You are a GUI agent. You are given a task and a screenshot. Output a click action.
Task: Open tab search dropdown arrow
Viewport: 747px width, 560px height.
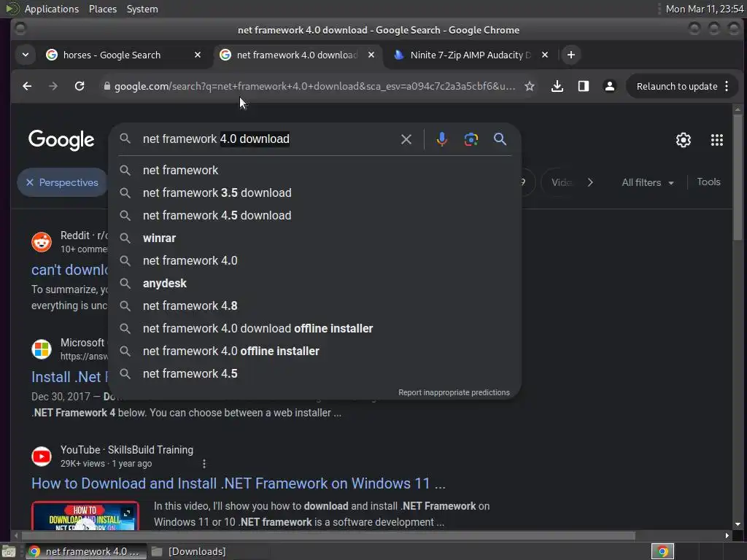(x=26, y=55)
